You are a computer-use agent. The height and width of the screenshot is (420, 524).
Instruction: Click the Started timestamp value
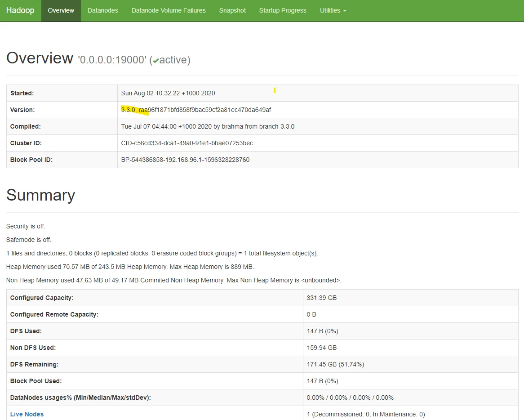click(x=168, y=93)
